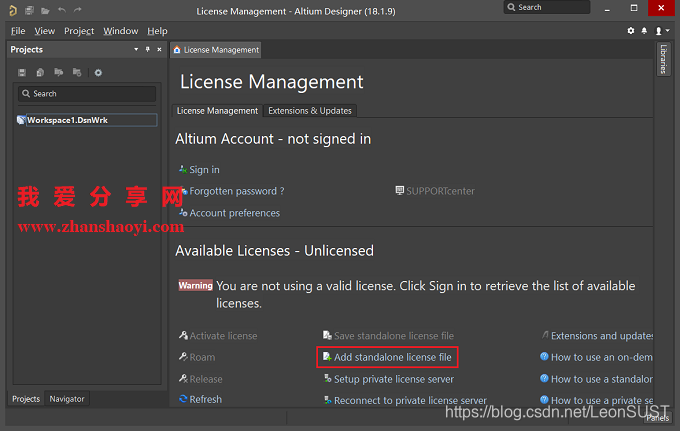Click the settings gear icon at top right

coord(631,31)
